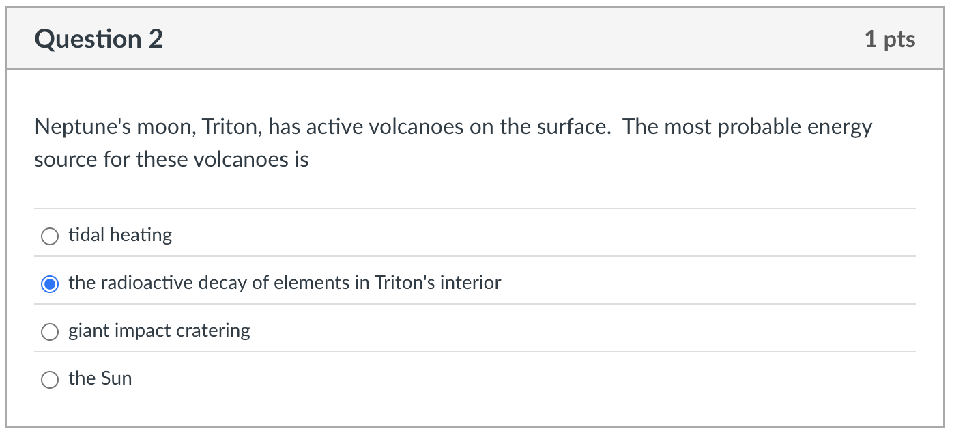Image resolution: width=980 pixels, height=444 pixels.
Task: Click the third answer row
Action: tap(273, 331)
